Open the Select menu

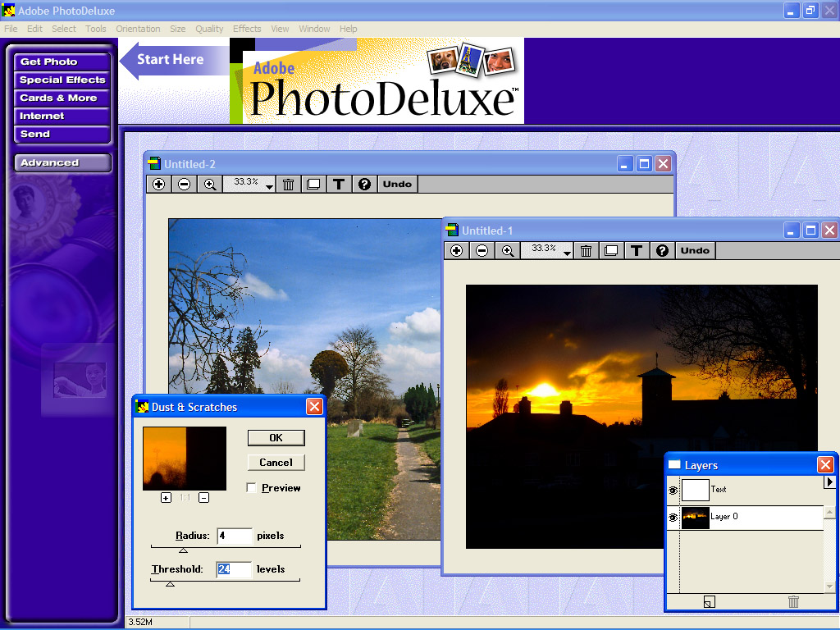pyautogui.click(x=64, y=29)
